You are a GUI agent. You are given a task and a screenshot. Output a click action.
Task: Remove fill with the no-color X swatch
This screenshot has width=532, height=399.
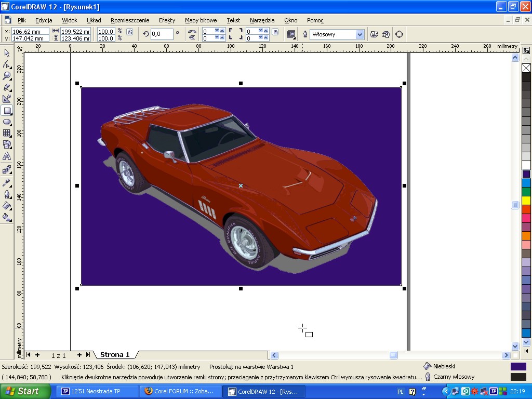point(526,68)
